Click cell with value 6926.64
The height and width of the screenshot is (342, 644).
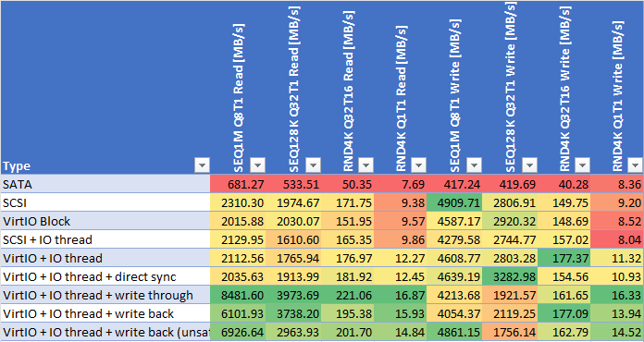pyautogui.click(x=238, y=331)
